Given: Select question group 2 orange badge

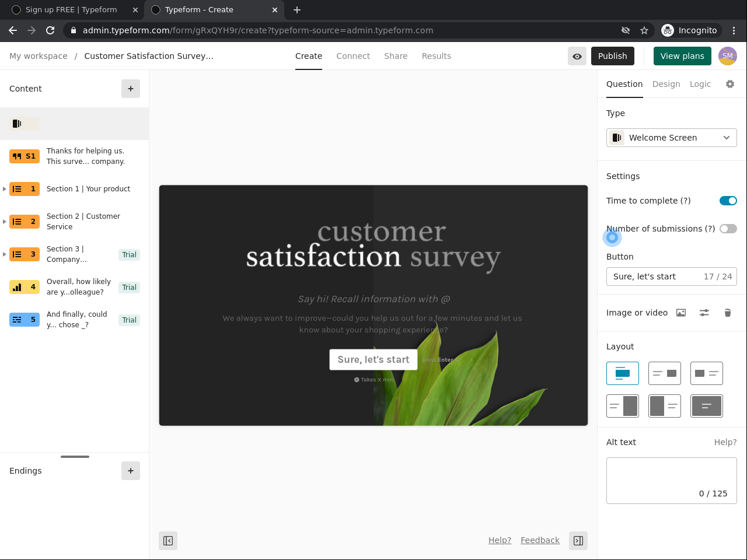Looking at the screenshot, I should click(25, 222).
